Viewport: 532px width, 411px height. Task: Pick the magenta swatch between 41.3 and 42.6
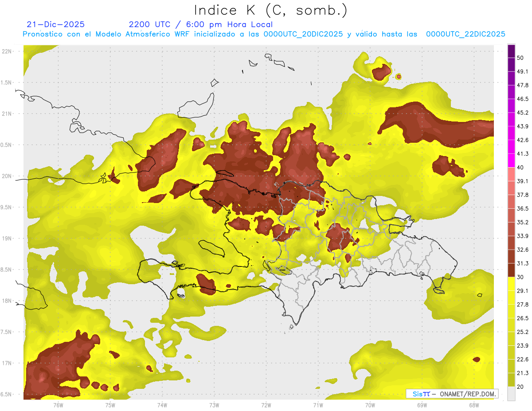(511, 147)
